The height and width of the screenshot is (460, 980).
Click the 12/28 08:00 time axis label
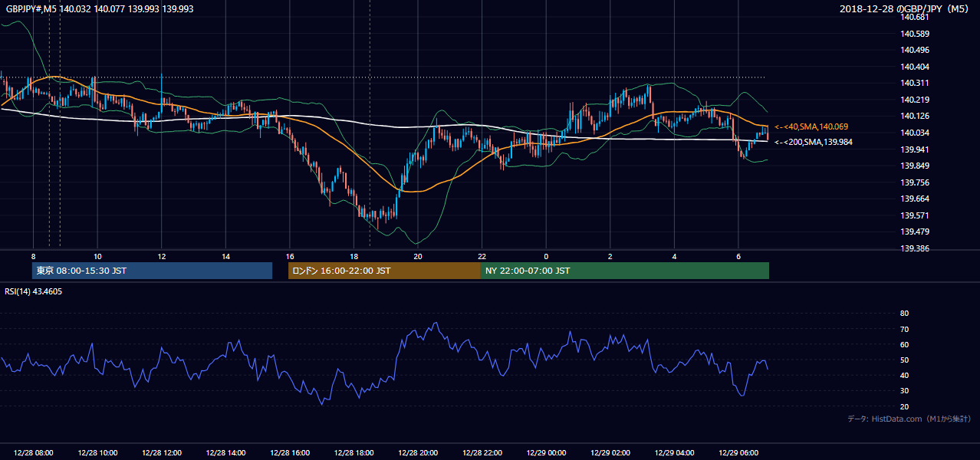(x=33, y=453)
